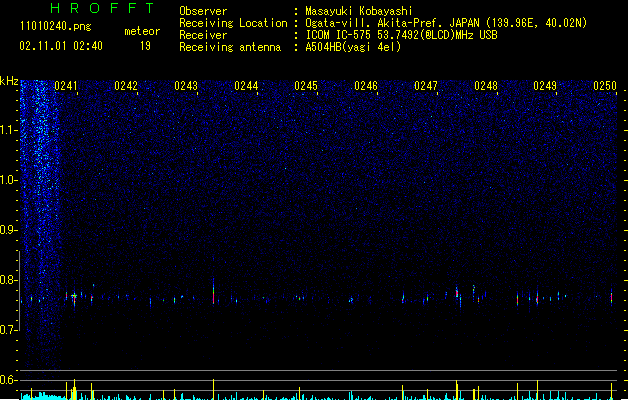Click the tall meteor echo after 0243
Image resolution: width=629 pixels, height=400 pixels.
pos(213,291)
